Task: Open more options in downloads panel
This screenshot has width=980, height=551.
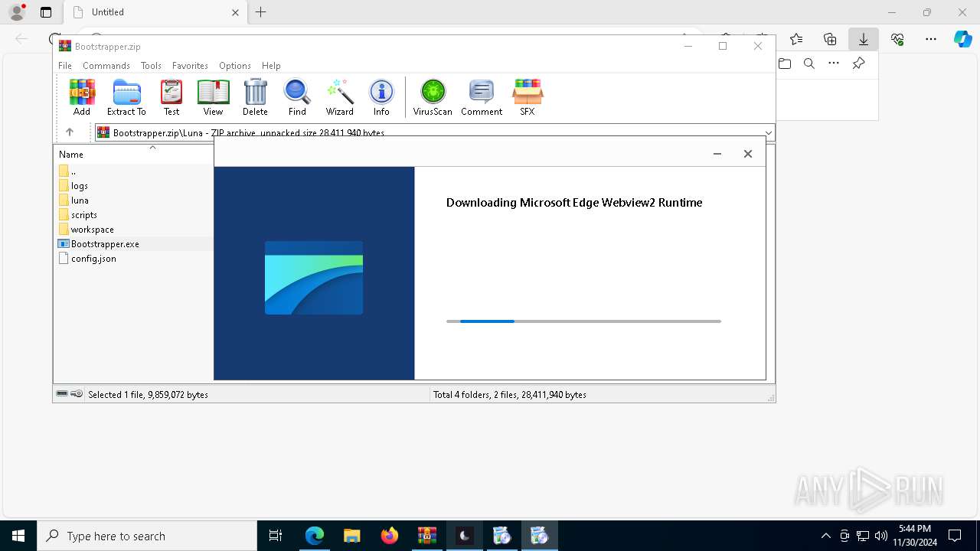Action: point(834,64)
